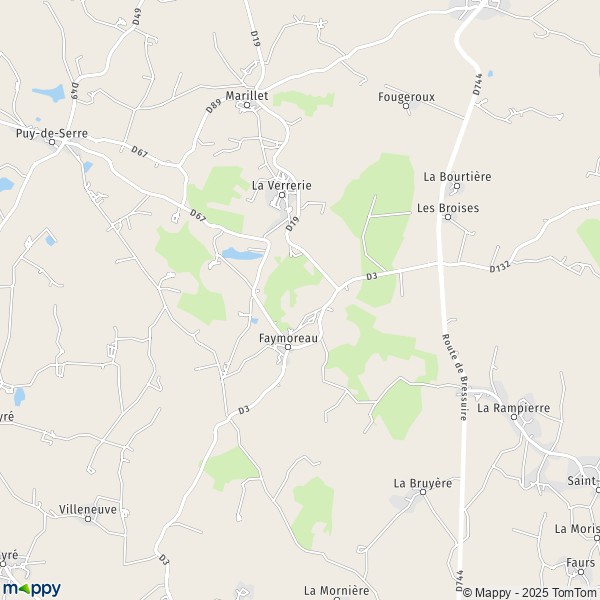
Task: Click the La Bourtière marker
Action: 457,186
